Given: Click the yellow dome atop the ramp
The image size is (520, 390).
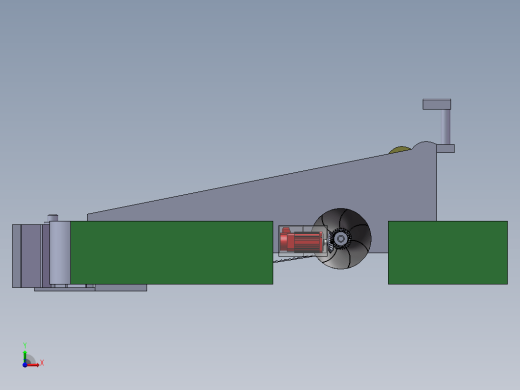Looking at the screenshot, I should 400,150.
